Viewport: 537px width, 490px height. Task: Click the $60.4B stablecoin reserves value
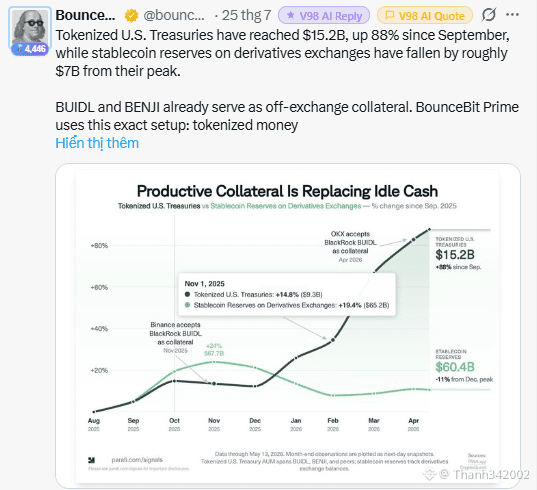pos(455,367)
